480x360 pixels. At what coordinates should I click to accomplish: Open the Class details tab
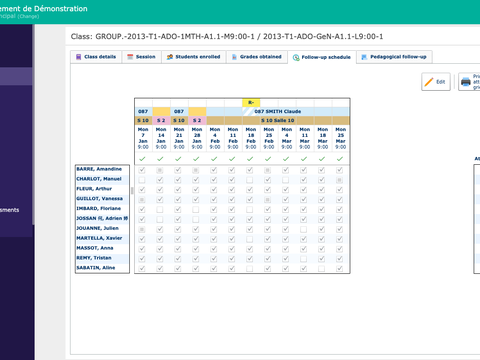coord(96,57)
